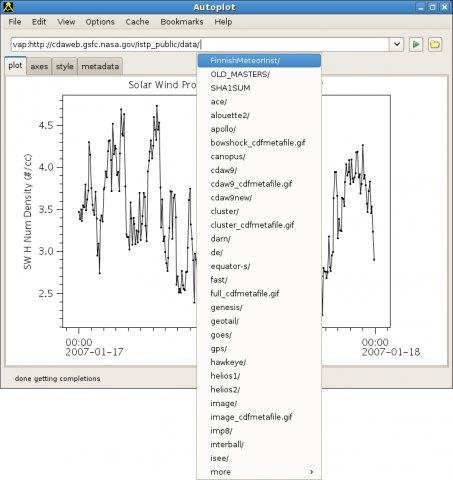This screenshot has height=480, width=453.
Task: Click the green play go button
Action: (x=416, y=44)
